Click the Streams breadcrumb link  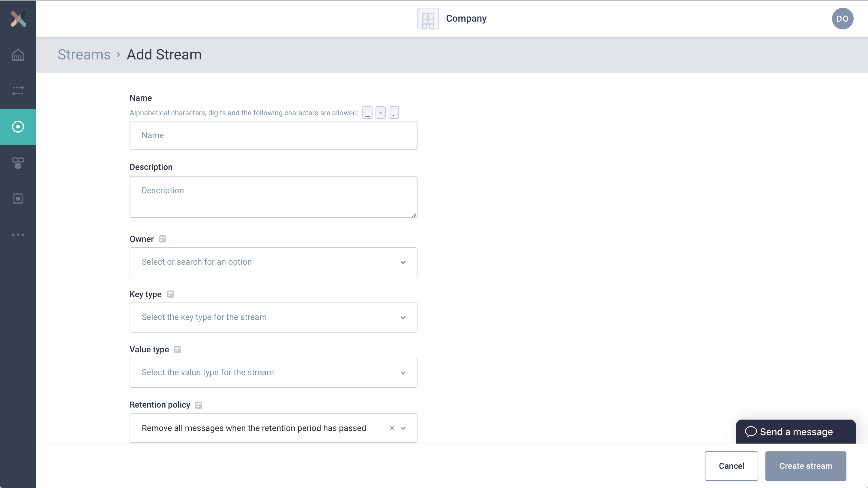(x=84, y=54)
